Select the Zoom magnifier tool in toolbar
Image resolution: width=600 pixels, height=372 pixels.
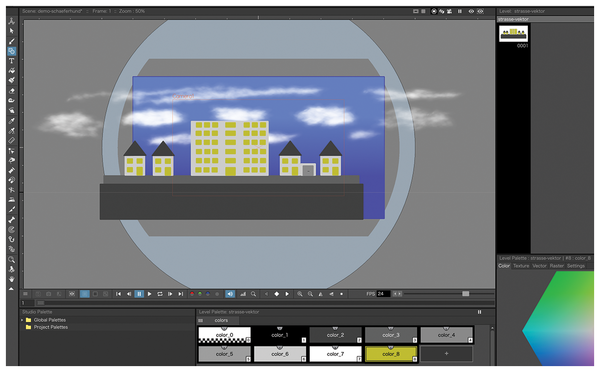tap(11, 259)
